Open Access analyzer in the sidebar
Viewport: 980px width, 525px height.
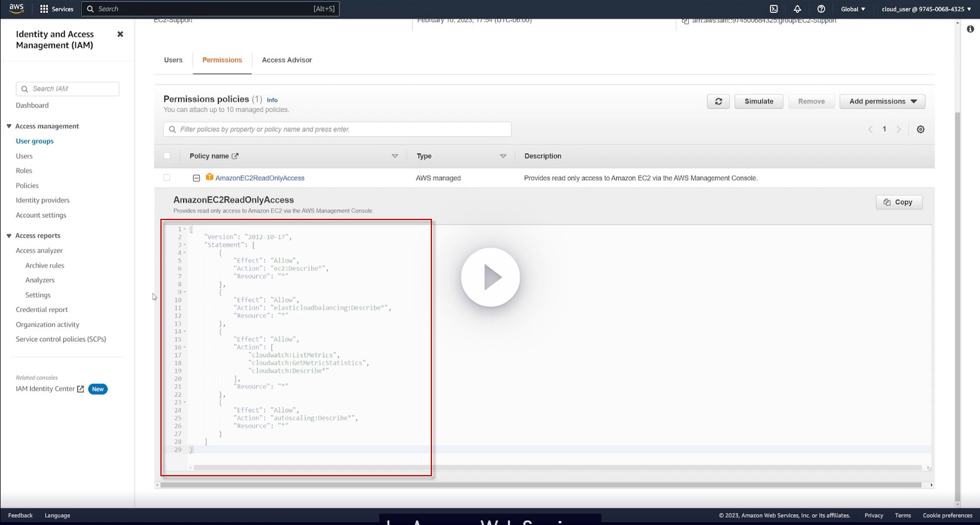(39, 251)
